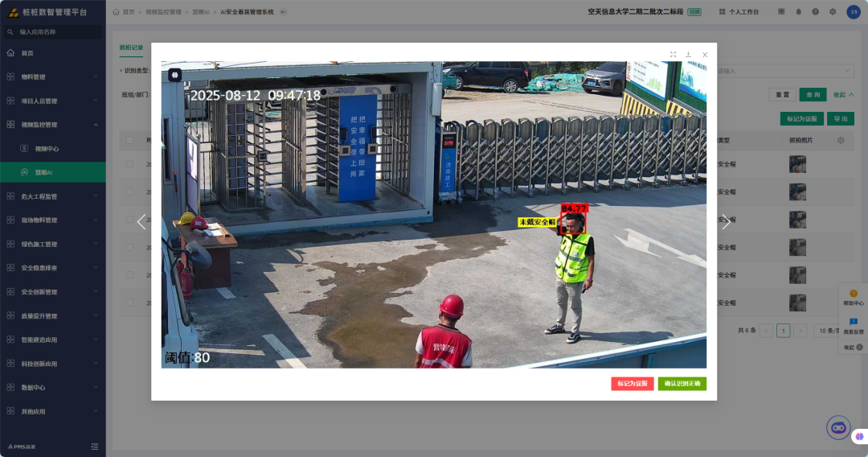Open the AI assistant robot icon
Image resolution: width=868 pixels, height=457 pixels.
coord(838,428)
